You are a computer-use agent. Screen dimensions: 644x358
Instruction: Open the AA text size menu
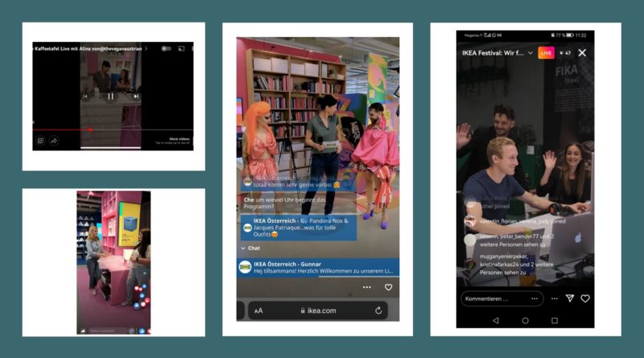[258, 311]
